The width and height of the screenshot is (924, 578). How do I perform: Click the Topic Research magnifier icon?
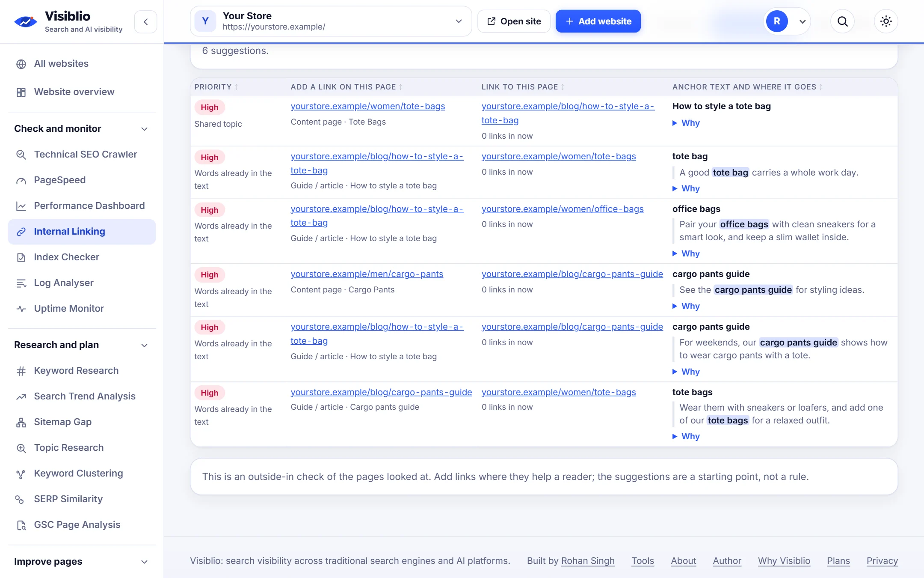tap(21, 448)
